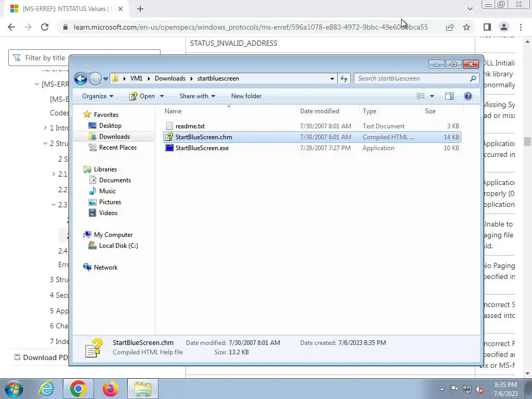
Task: Select Favorites in navigation pane
Action: click(x=106, y=115)
